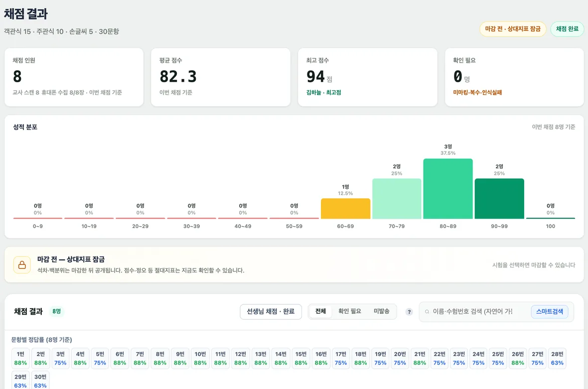Focus the 이름·수험번호 검색 input field
The height and width of the screenshot is (389, 588).
(x=472, y=311)
